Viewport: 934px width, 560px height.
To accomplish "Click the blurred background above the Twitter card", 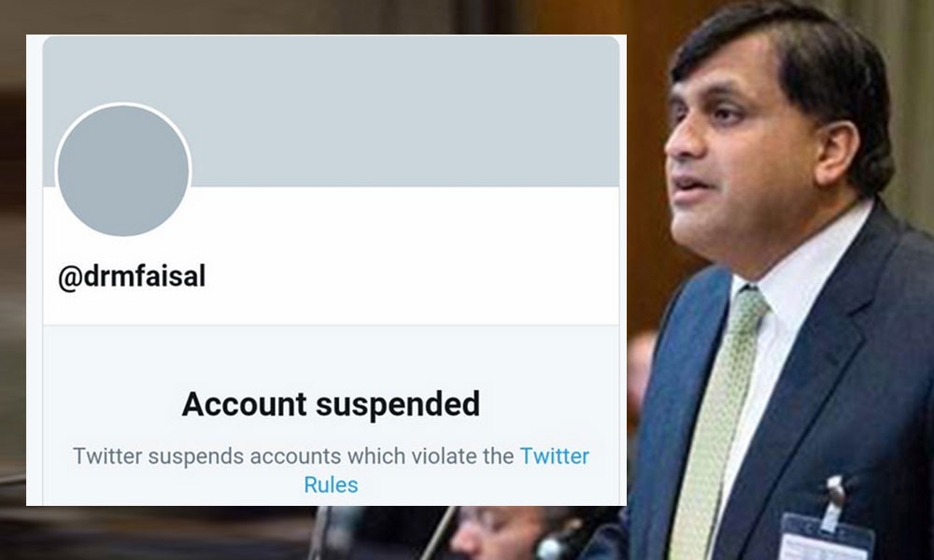I will [x=327, y=17].
